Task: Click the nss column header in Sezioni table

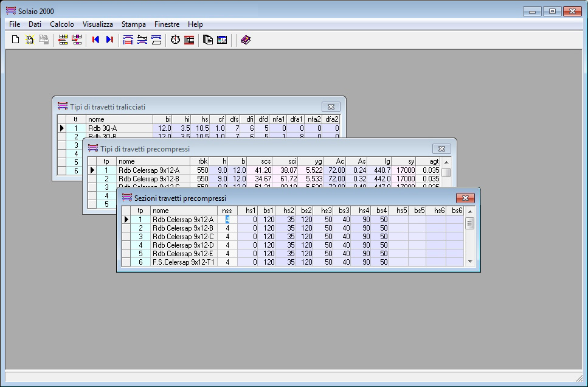Action: 227,211
